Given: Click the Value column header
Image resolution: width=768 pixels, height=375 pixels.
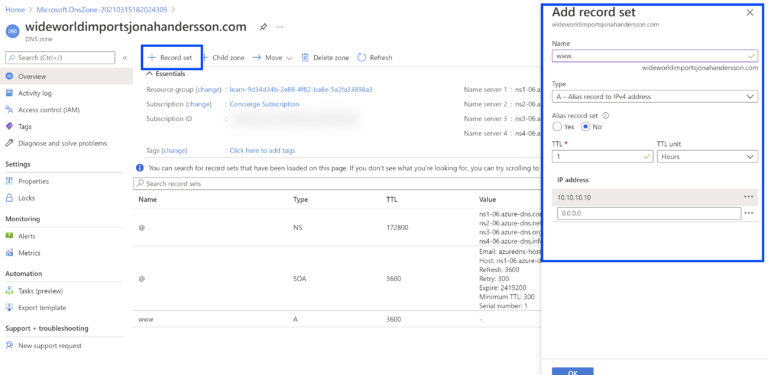Looking at the screenshot, I should [487, 200].
